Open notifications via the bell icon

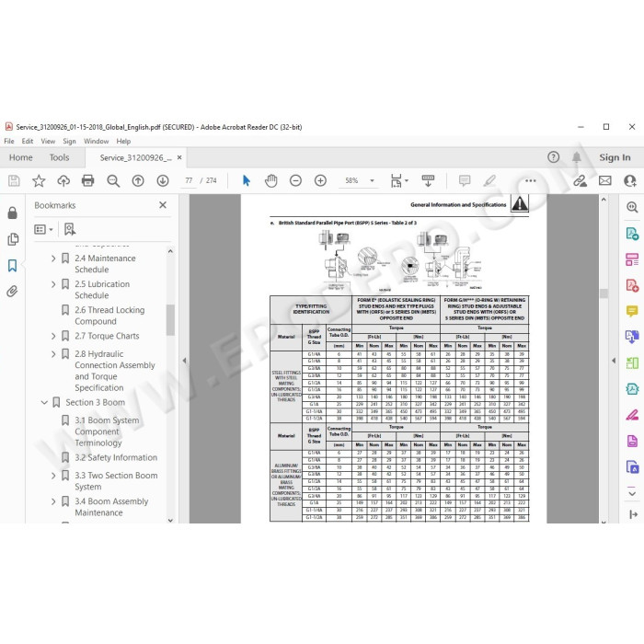point(577,157)
